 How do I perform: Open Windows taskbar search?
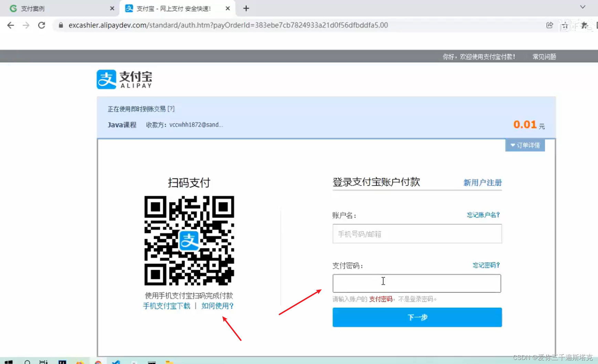[x=27, y=362]
